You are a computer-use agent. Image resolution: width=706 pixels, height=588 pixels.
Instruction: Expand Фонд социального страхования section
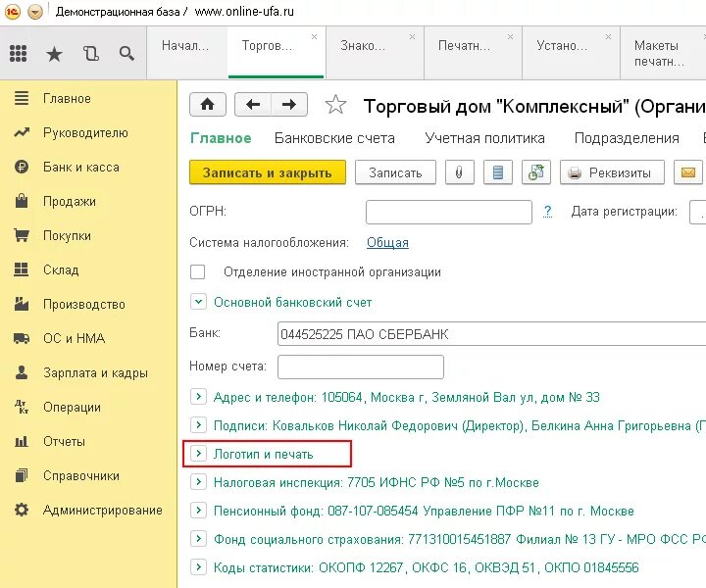point(198,539)
